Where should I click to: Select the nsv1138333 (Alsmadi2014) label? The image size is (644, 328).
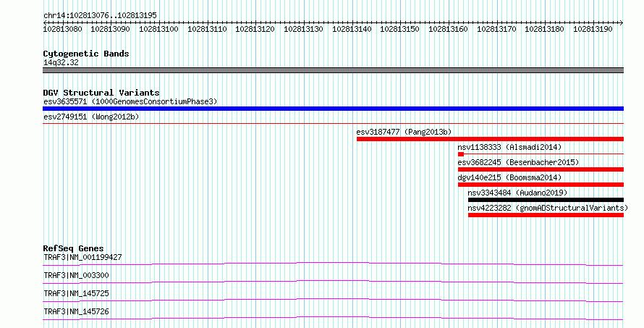pos(509,147)
